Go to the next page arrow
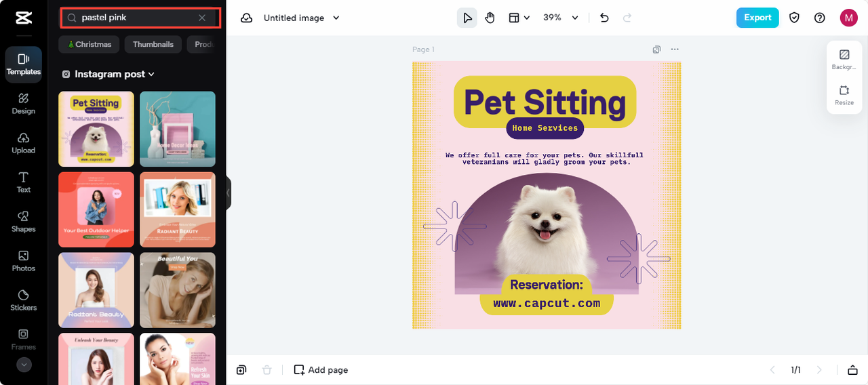868x385 pixels. point(819,370)
